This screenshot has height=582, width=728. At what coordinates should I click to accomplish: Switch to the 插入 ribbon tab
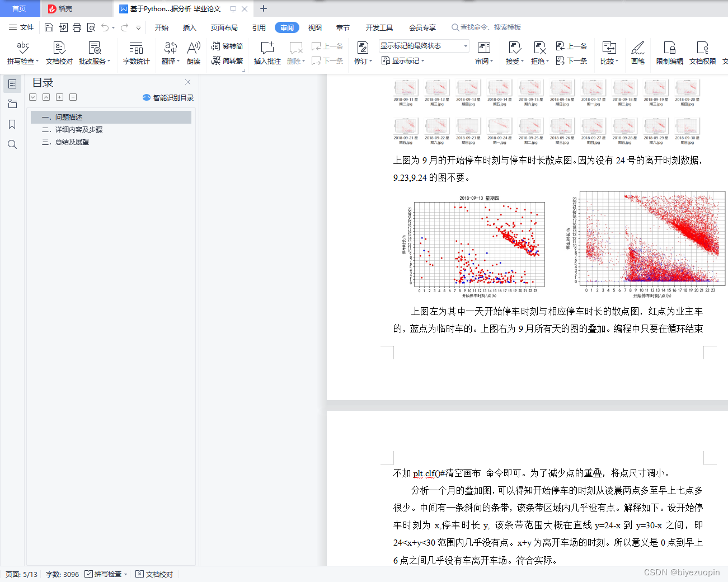pyautogui.click(x=189, y=27)
